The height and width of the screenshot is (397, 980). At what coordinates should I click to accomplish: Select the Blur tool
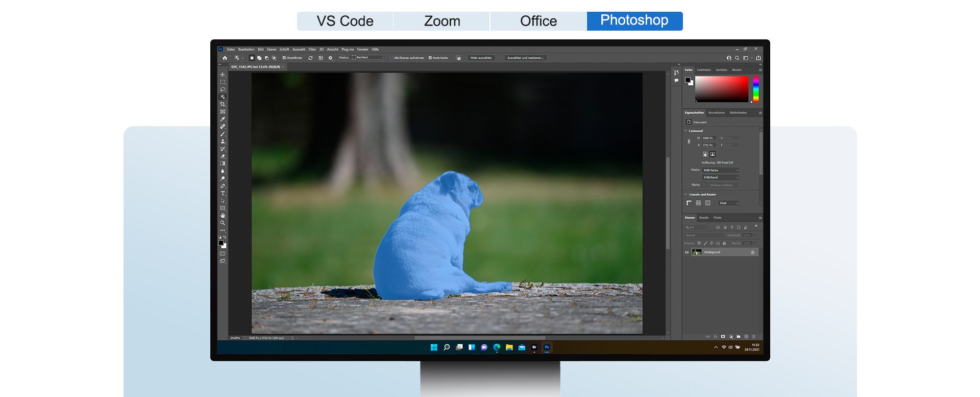pos(223,171)
